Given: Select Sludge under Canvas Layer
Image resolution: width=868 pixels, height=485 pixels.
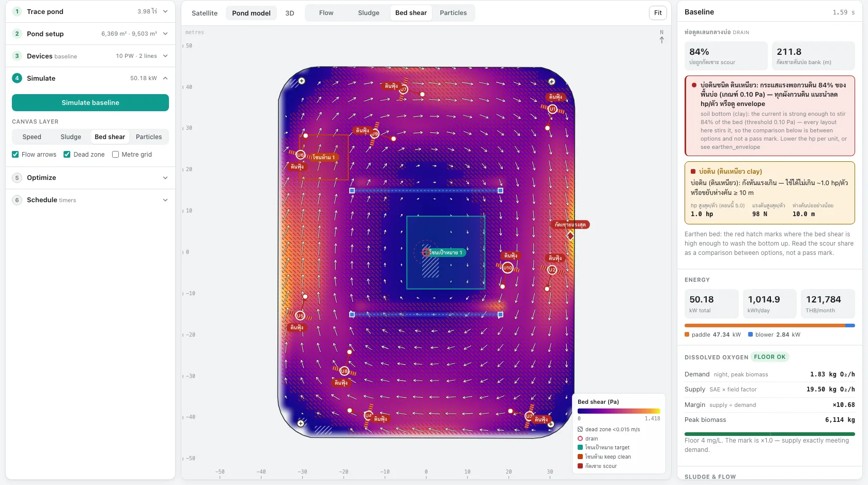Looking at the screenshot, I should tap(71, 137).
